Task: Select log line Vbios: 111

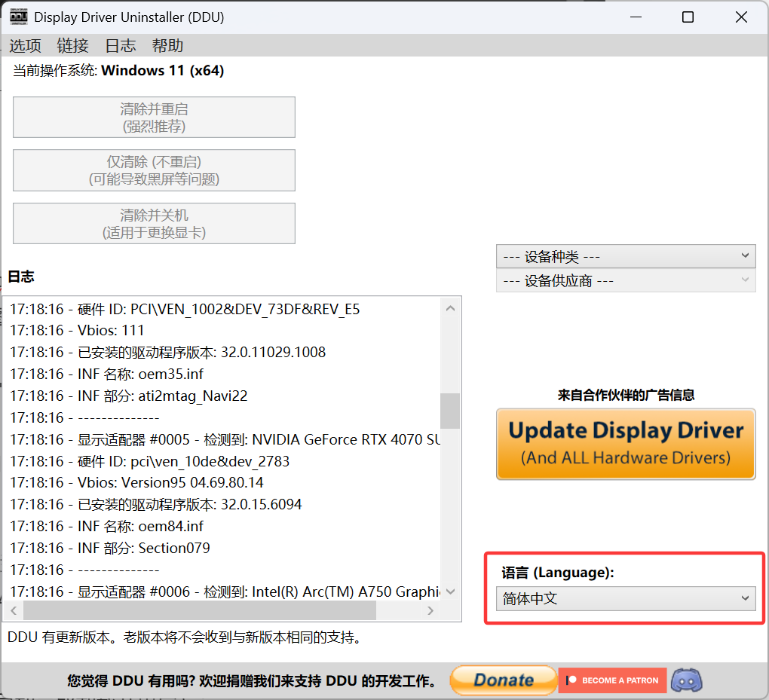Action: pos(77,330)
